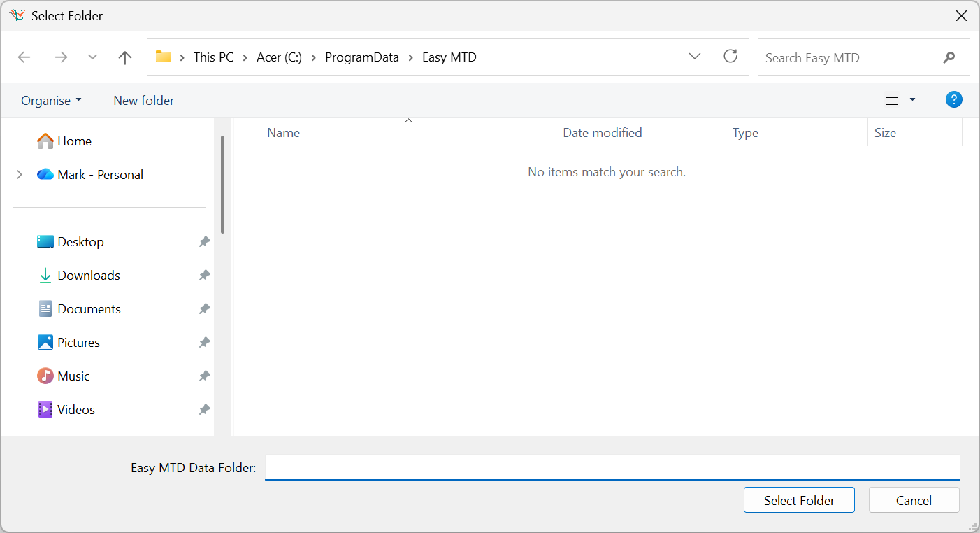Start a search using the magnifier icon
Screen dimensions: 980x533
coord(949,57)
